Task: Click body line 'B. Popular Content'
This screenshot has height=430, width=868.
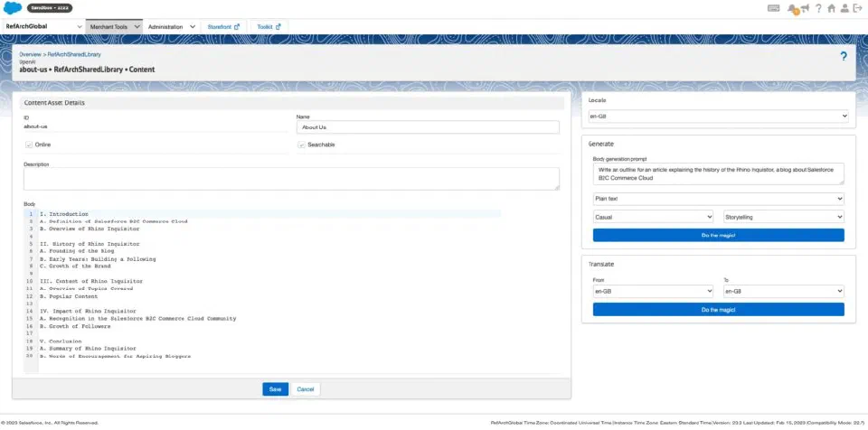Action: coord(70,296)
